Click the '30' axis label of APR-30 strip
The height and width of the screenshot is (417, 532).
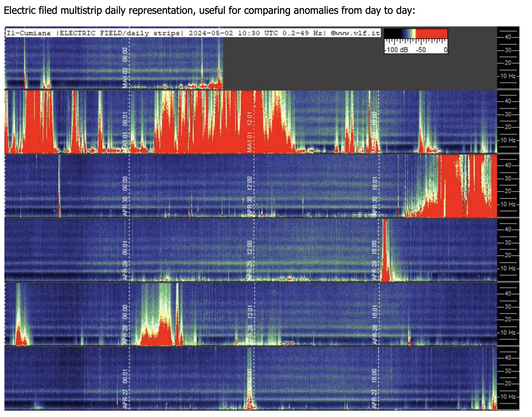508,179
